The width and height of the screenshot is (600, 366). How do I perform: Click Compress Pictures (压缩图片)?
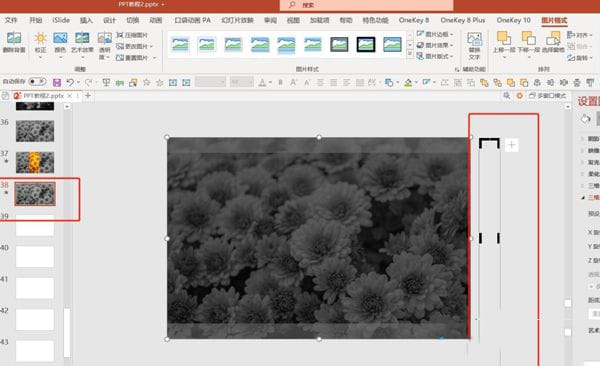coord(132,35)
